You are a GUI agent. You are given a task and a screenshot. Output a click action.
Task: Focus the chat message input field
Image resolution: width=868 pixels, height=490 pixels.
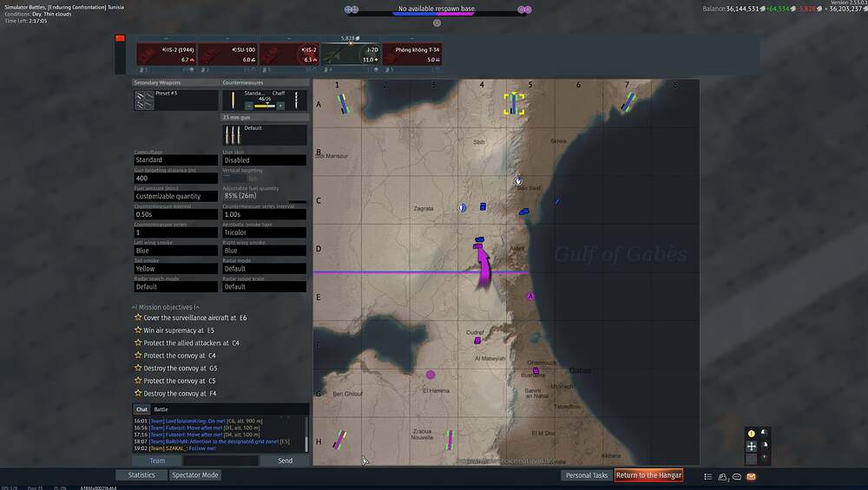(x=220, y=461)
